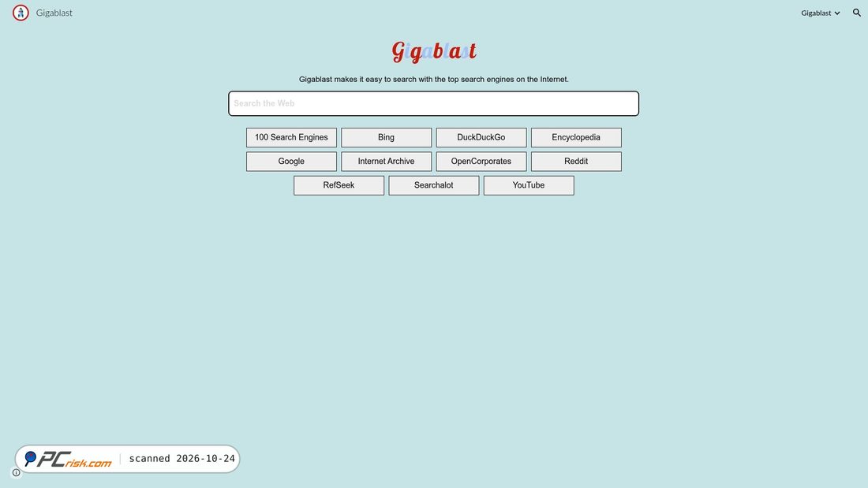Expand the Gigablast dropdown menu in header
Viewport: 868px width, 488px height.
pos(821,13)
